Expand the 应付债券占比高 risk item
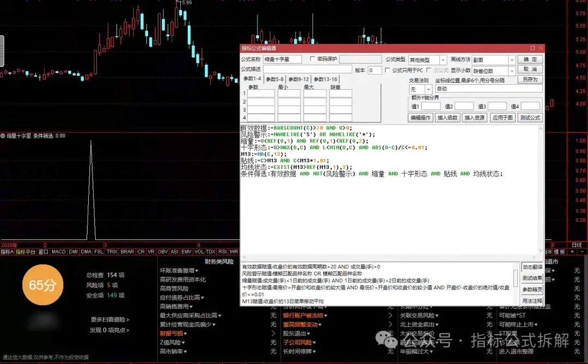Viewport: 588px width, 364px height. 182,298
